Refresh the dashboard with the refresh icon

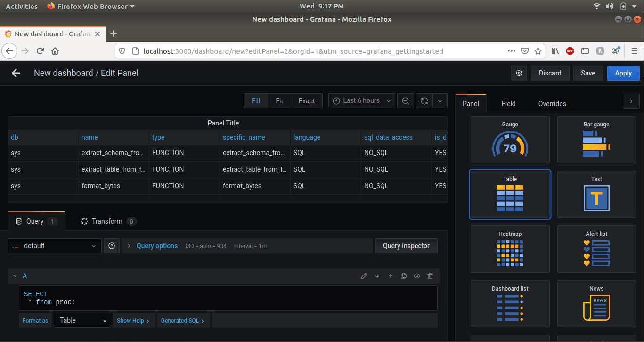[x=424, y=101]
